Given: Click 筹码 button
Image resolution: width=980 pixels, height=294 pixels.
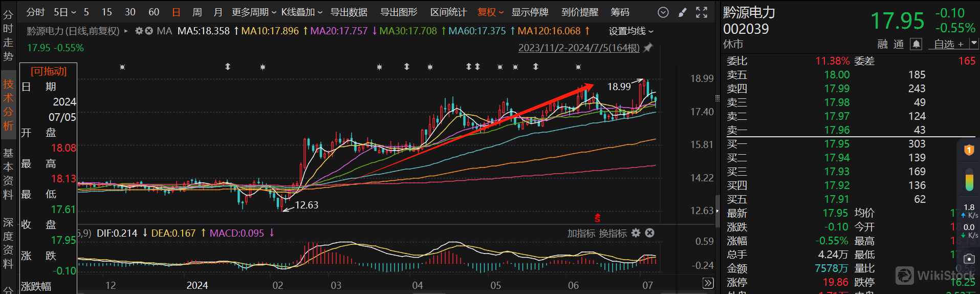Looking at the screenshot, I should (620, 12).
